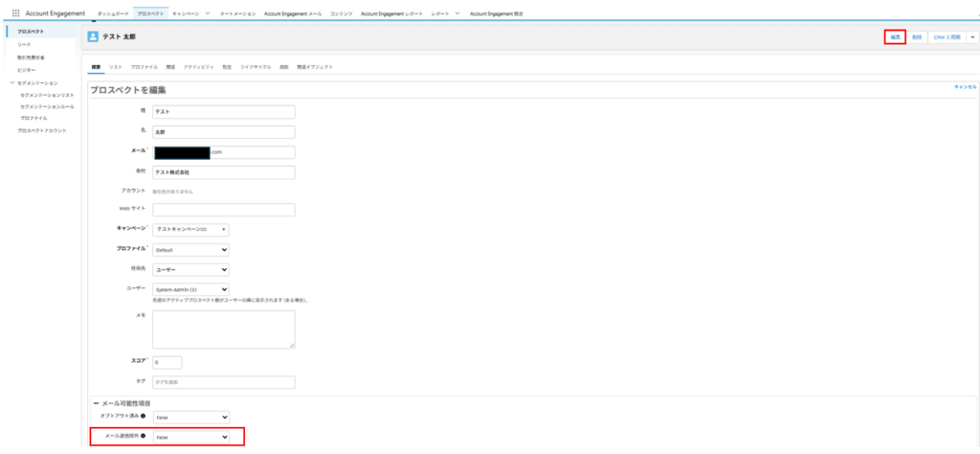Image resolution: width=980 pixels, height=454 pixels.
Task: Open セグメンテーションリスト in the sidebar
Action: 47,95
